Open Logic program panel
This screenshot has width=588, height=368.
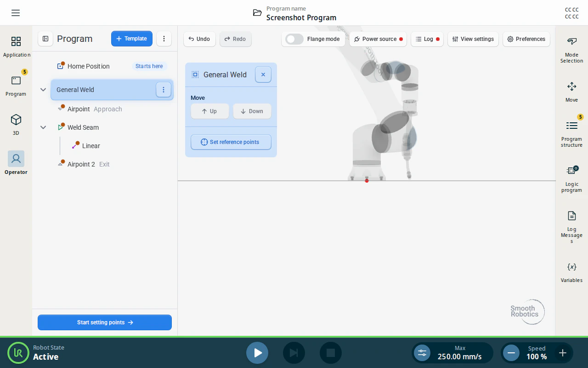571,179
